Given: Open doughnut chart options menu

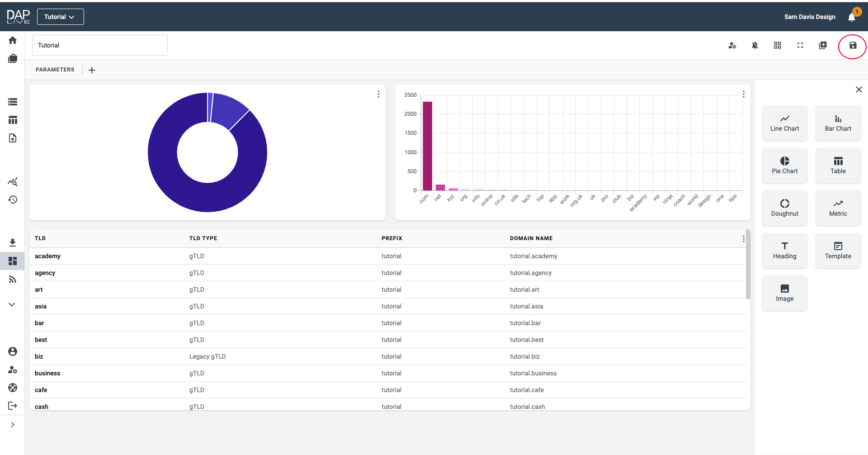Looking at the screenshot, I should [378, 94].
